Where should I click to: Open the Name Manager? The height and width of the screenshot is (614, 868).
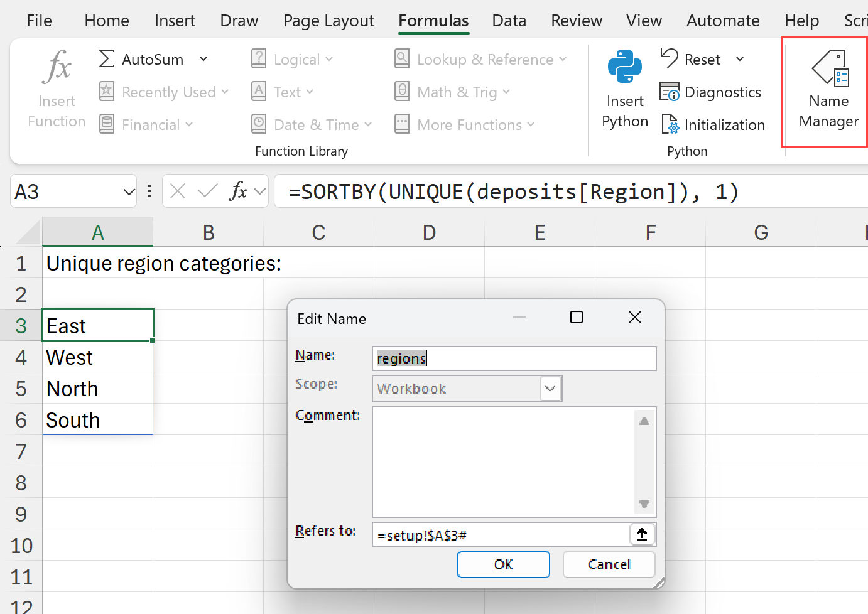828,92
